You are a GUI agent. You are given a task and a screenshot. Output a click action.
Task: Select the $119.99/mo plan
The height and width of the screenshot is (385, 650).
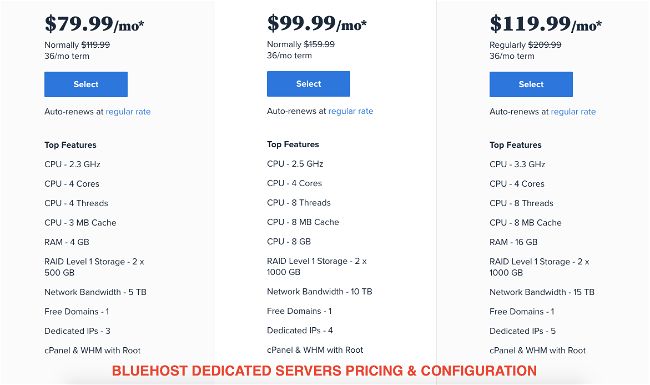(531, 84)
